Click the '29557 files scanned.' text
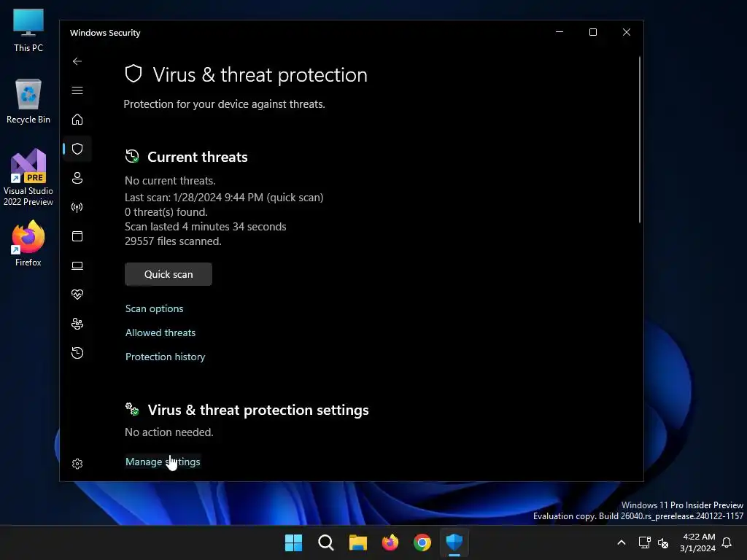Viewport: 747px width, 560px height. (x=174, y=241)
